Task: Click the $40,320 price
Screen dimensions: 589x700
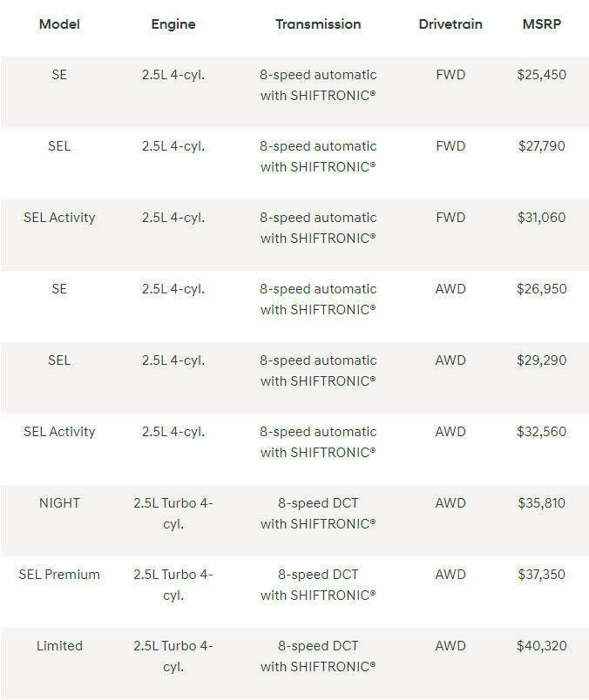Action: click(x=541, y=646)
